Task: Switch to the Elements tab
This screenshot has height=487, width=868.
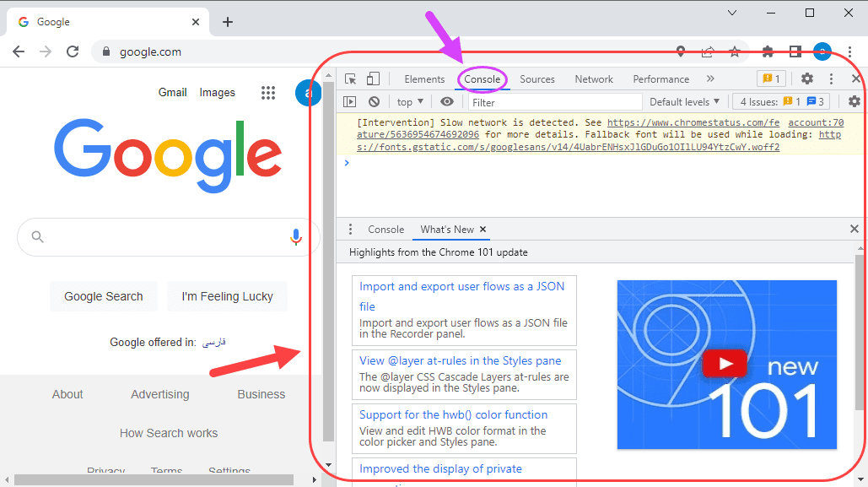Action: tap(424, 79)
